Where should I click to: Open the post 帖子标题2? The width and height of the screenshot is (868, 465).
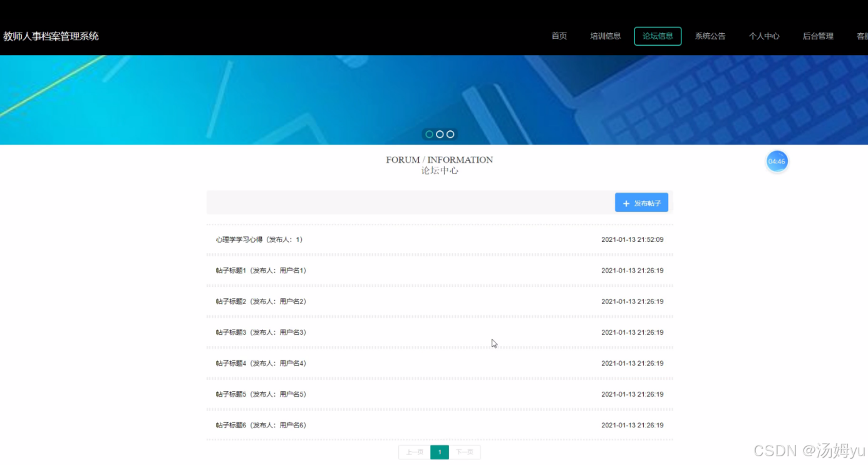click(x=440, y=301)
